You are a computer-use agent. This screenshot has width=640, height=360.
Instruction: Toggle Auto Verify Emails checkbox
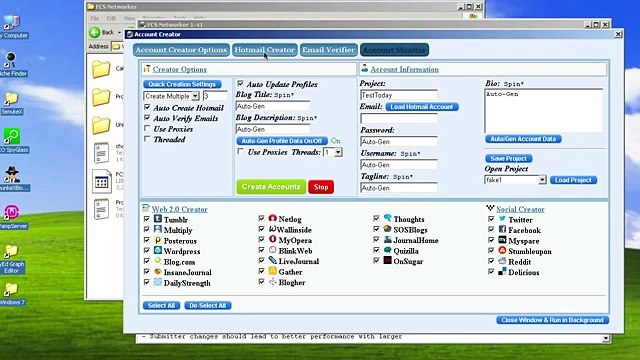[147, 118]
